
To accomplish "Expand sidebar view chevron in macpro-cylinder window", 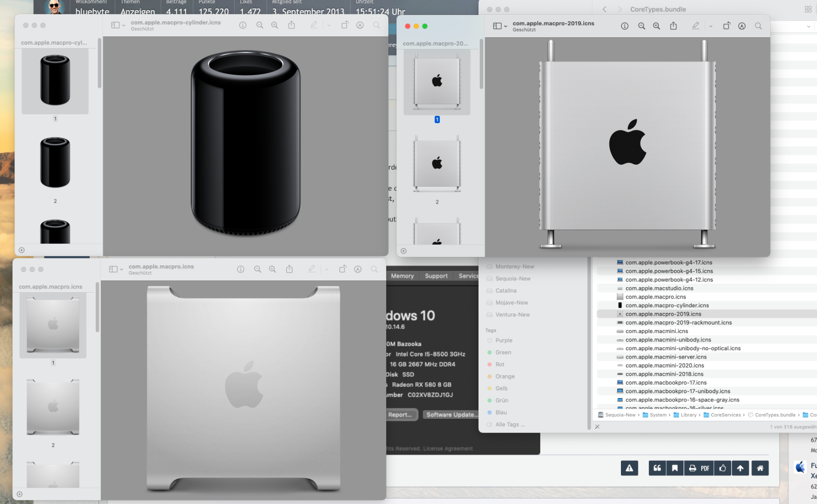I will [124, 26].
